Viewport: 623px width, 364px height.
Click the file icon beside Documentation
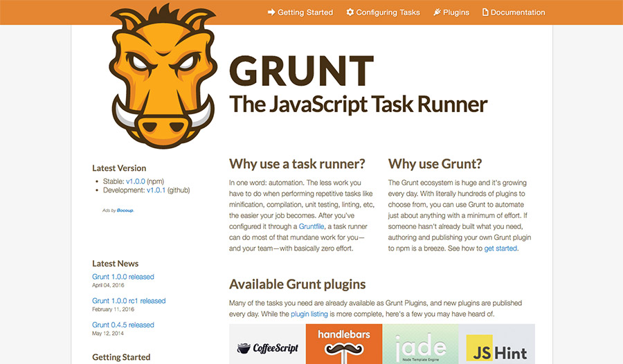point(485,12)
